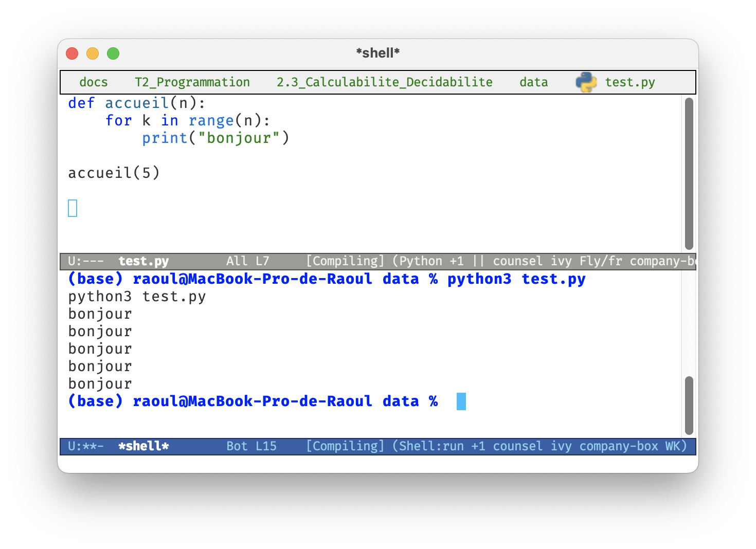Click the *shell* buffer name in mode line
756x549 pixels.
click(143, 446)
